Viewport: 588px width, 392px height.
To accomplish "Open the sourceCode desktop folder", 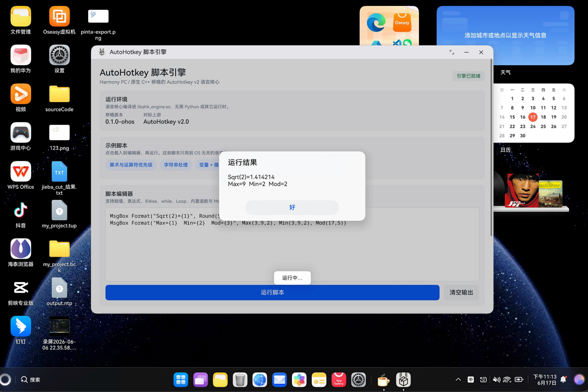I will (59, 98).
